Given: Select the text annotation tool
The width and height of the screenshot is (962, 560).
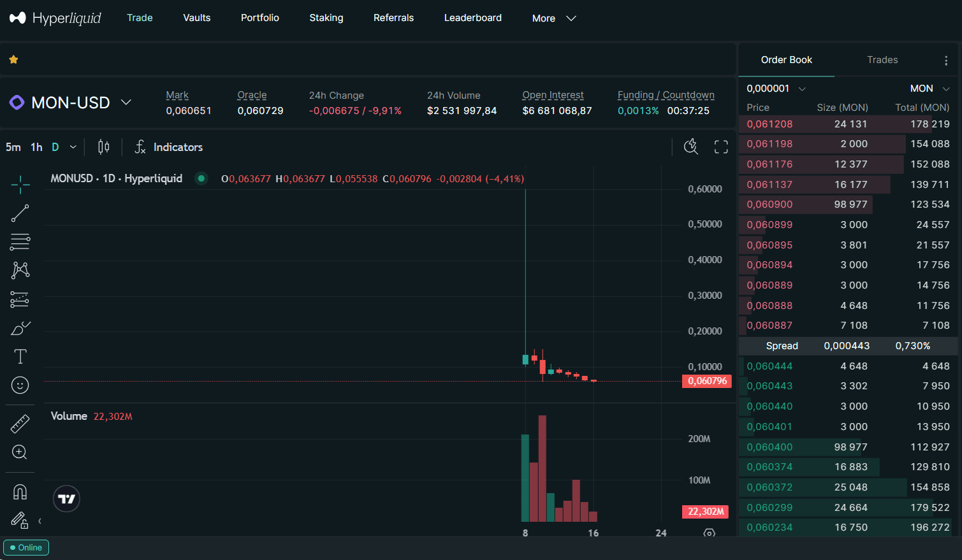Looking at the screenshot, I should (20, 357).
